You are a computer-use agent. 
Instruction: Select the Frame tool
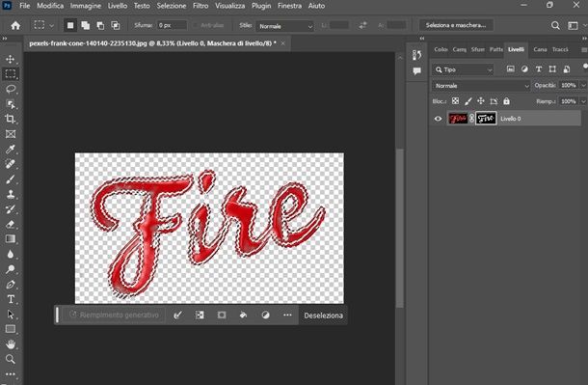[x=11, y=134]
